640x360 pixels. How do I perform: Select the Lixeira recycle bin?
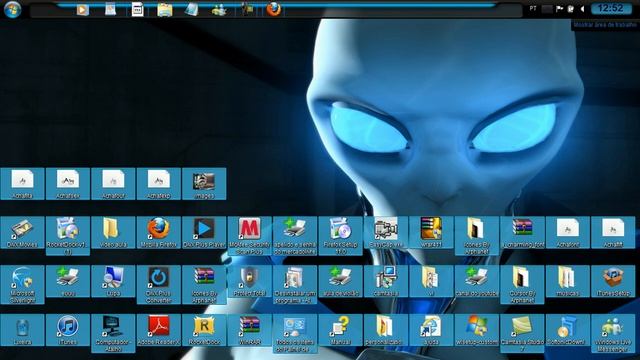point(22,330)
